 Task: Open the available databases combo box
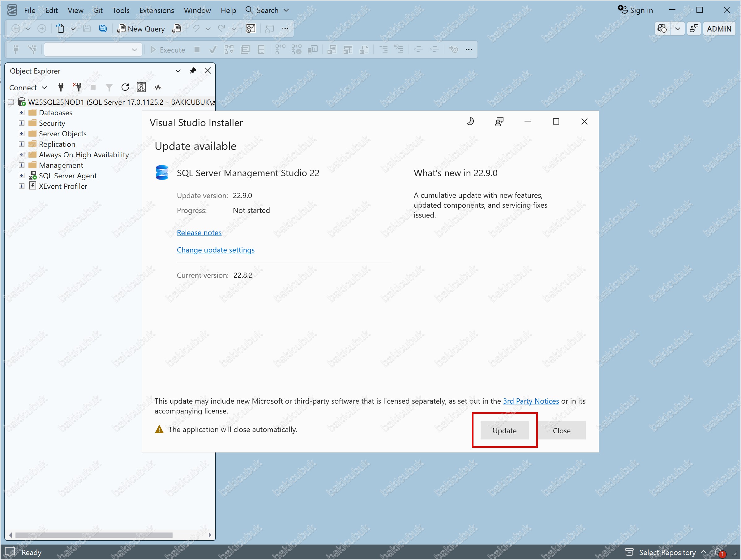(93, 50)
